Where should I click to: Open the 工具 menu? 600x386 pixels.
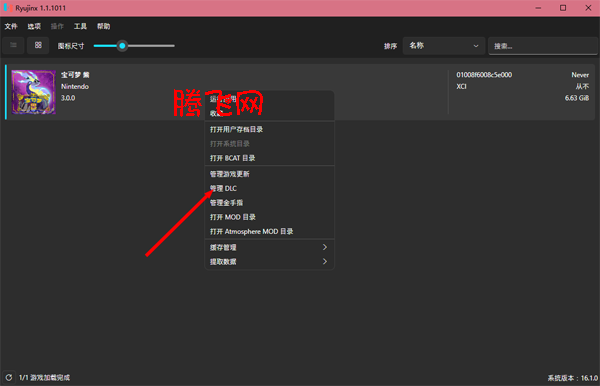80,26
